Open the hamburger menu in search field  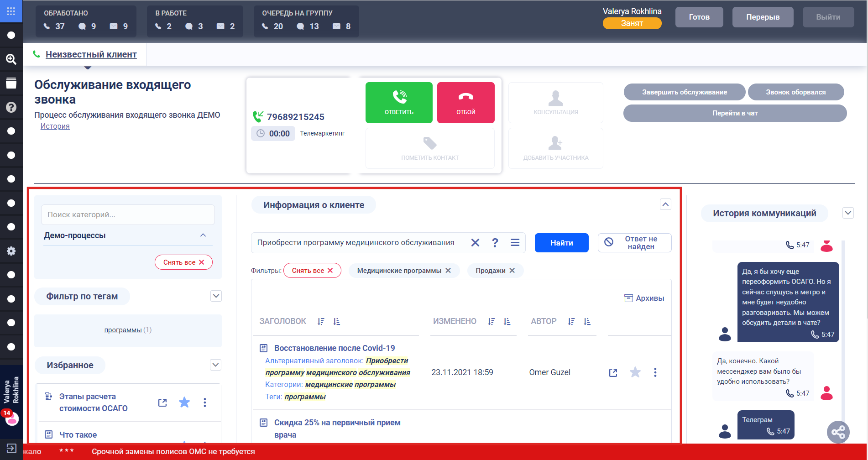pyautogui.click(x=515, y=243)
